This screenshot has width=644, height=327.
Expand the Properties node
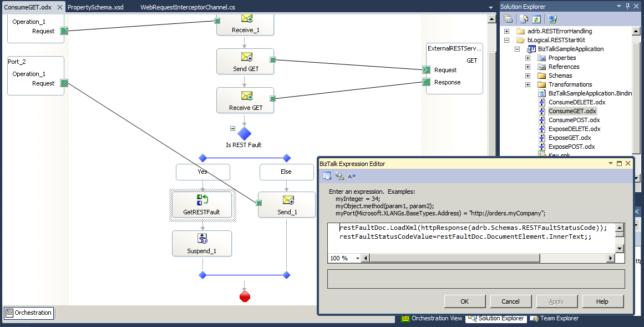click(528, 58)
